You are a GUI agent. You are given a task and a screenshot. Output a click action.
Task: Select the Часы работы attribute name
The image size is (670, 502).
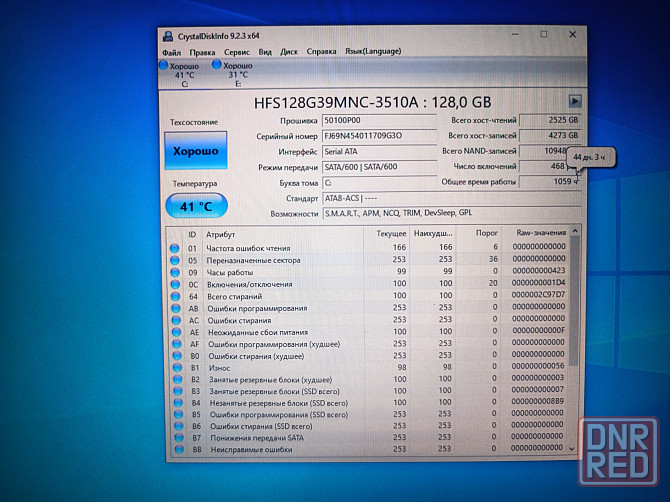point(230,273)
